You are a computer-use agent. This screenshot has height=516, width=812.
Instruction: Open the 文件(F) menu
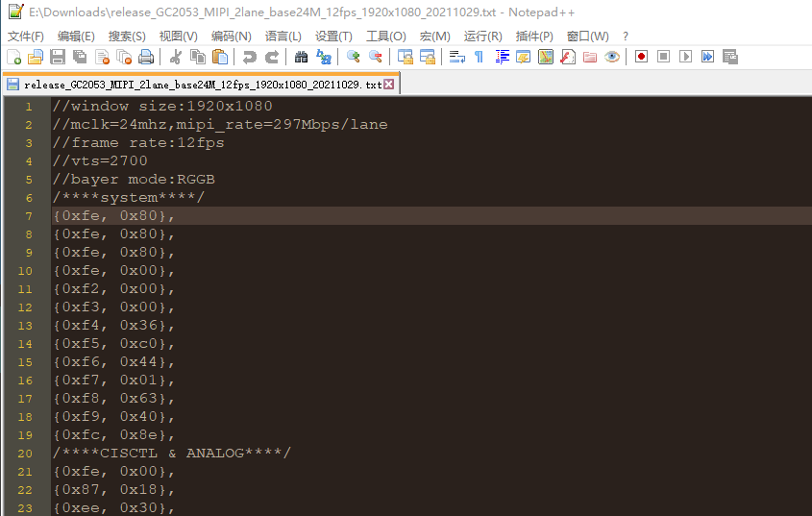pos(26,37)
